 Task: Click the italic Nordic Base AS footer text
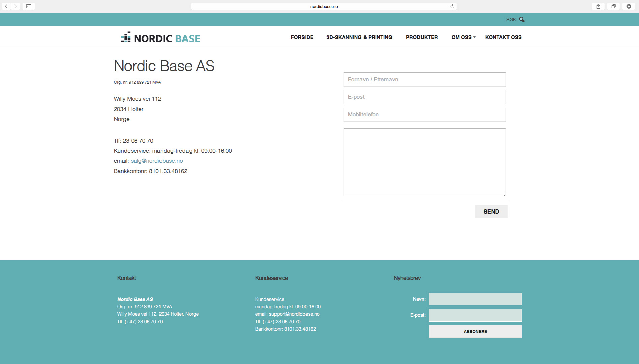[x=135, y=299]
